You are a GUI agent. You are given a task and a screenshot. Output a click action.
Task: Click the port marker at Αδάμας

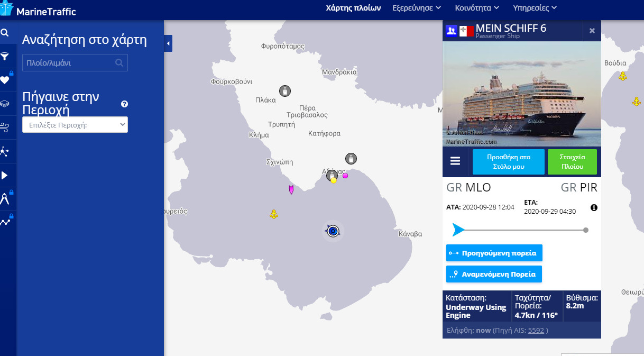[x=332, y=175]
